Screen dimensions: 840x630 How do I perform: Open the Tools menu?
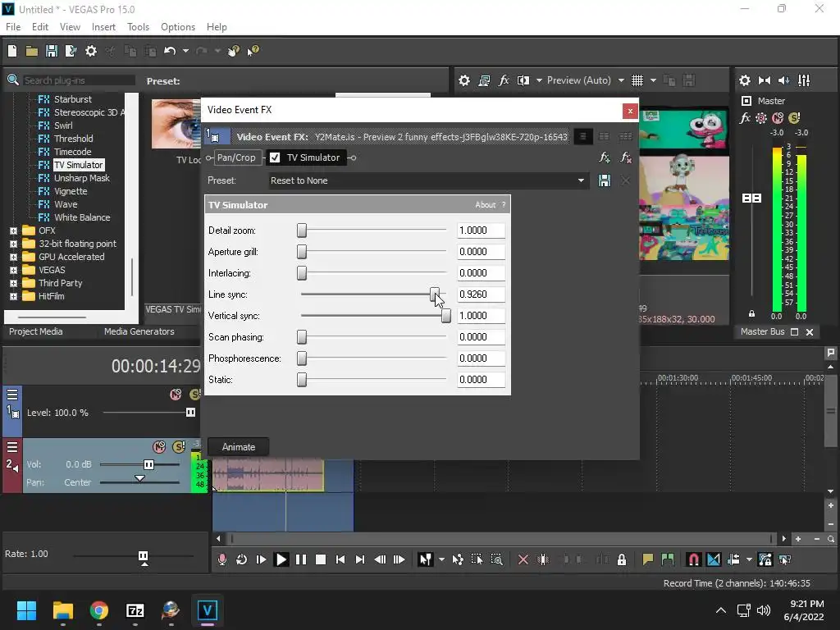138,27
